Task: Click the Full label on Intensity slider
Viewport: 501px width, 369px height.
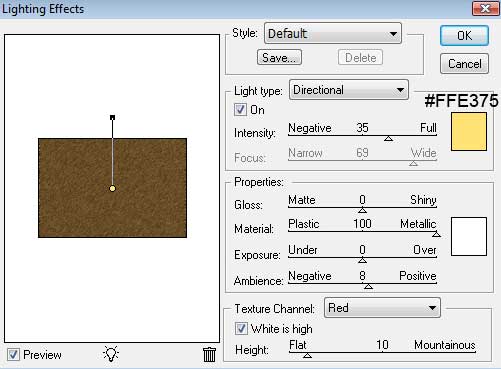Action: point(428,128)
